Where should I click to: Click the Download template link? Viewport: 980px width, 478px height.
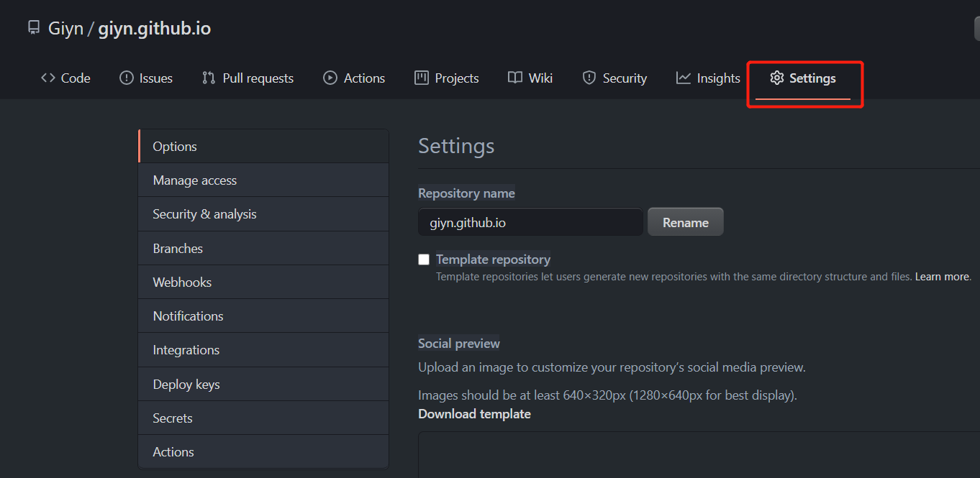[x=474, y=413]
